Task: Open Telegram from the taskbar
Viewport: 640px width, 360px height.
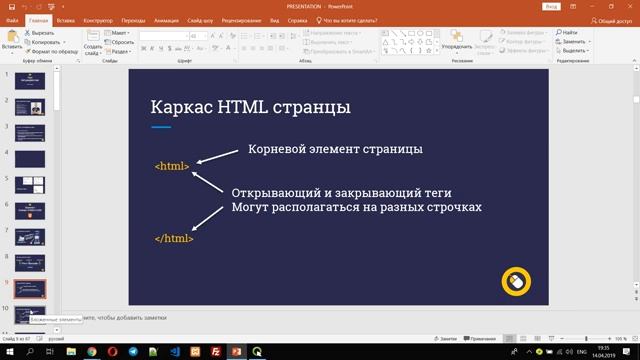Action: [133, 351]
